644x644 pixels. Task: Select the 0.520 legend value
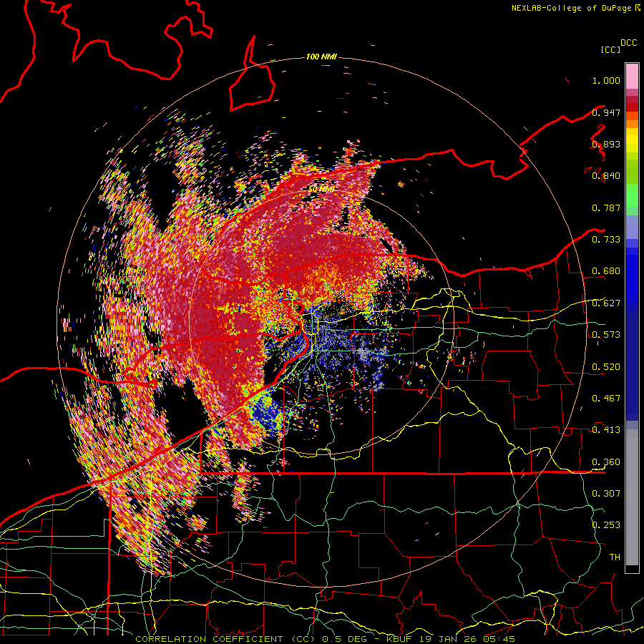(606, 367)
